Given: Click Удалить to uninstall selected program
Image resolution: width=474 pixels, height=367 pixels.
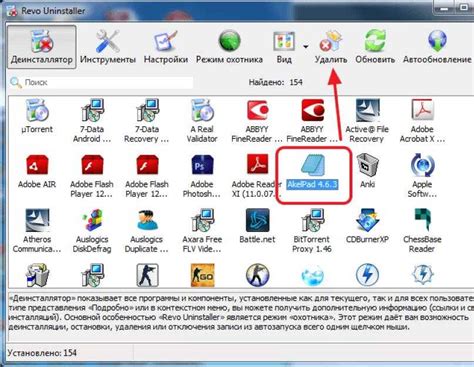Looking at the screenshot, I should coord(331,47).
